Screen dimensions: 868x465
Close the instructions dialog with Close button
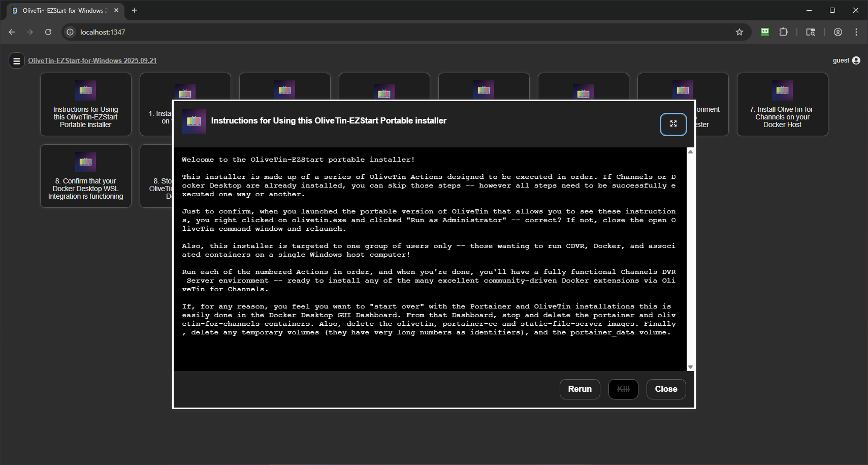[x=666, y=389]
